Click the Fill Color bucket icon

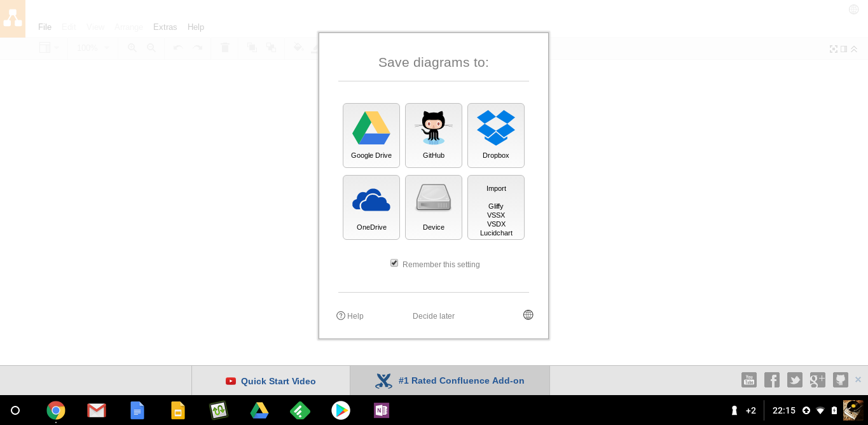click(x=298, y=48)
